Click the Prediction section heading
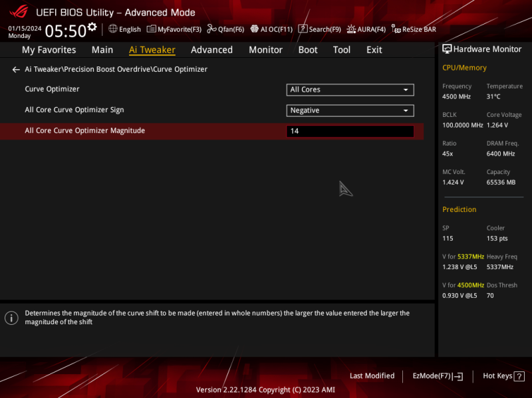This screenshot has height=398, width=532. 459,209
